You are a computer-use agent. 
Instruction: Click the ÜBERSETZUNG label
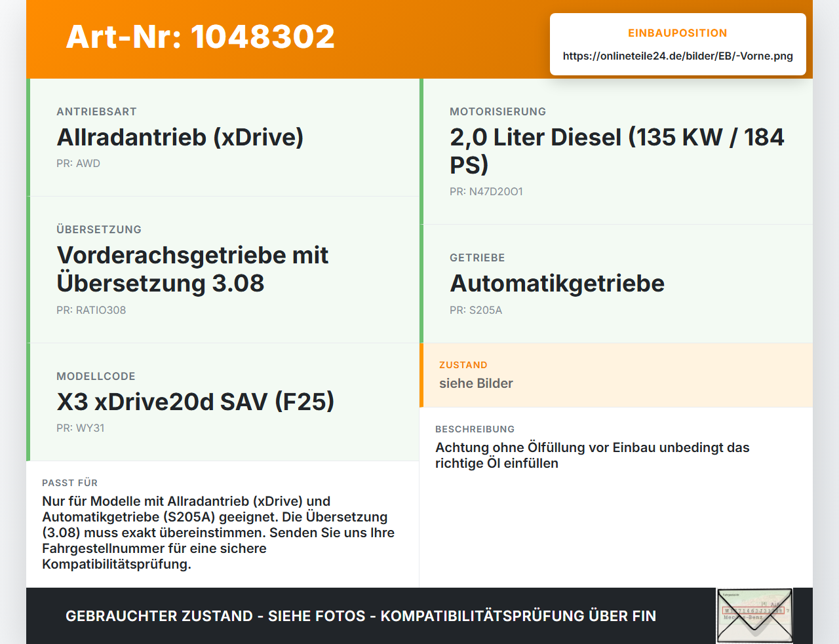99,229
